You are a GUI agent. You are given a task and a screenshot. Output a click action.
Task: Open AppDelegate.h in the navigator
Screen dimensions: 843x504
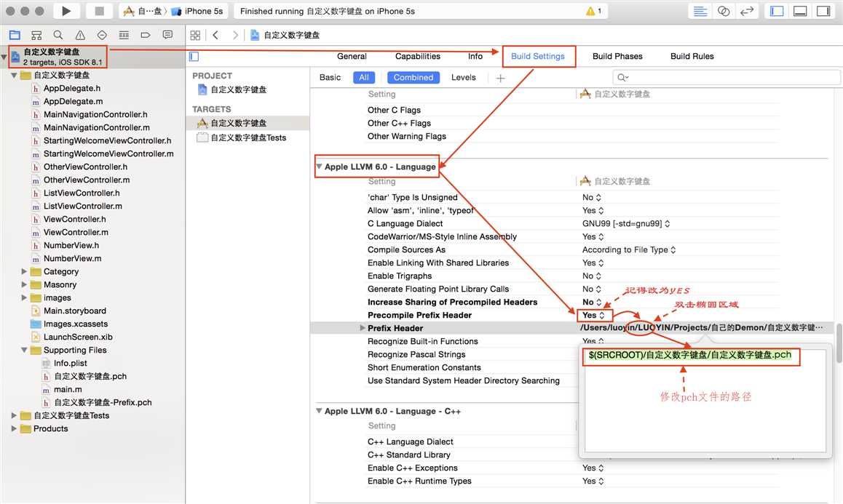(72, 88)
